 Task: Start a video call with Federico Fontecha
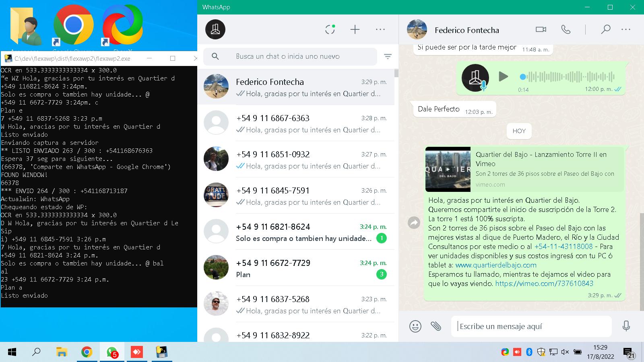click(x=541, y=29)
